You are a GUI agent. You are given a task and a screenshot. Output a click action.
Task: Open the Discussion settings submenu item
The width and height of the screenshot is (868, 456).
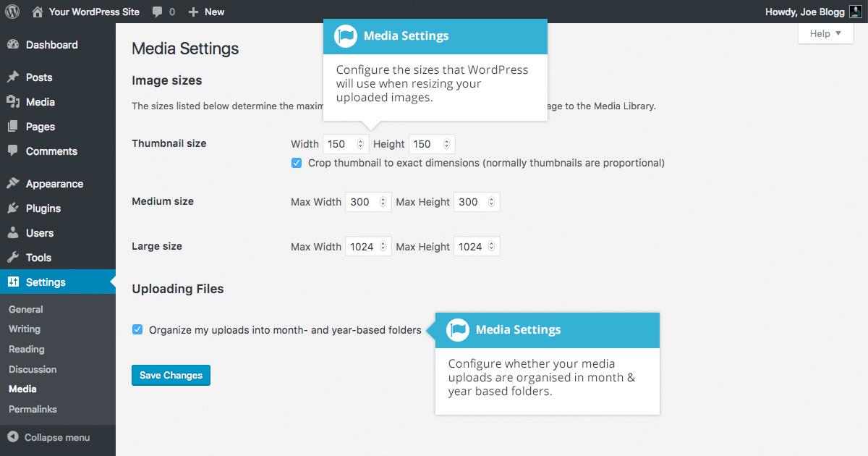[x=33, y=369]
